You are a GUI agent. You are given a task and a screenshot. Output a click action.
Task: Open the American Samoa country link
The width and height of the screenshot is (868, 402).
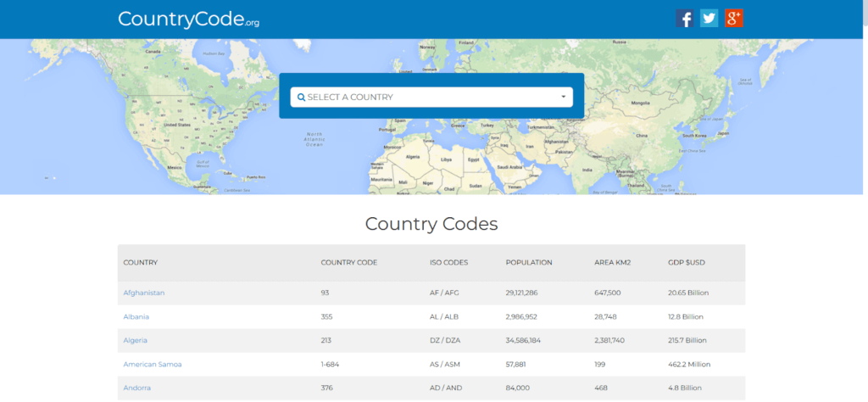click(153, 364)
